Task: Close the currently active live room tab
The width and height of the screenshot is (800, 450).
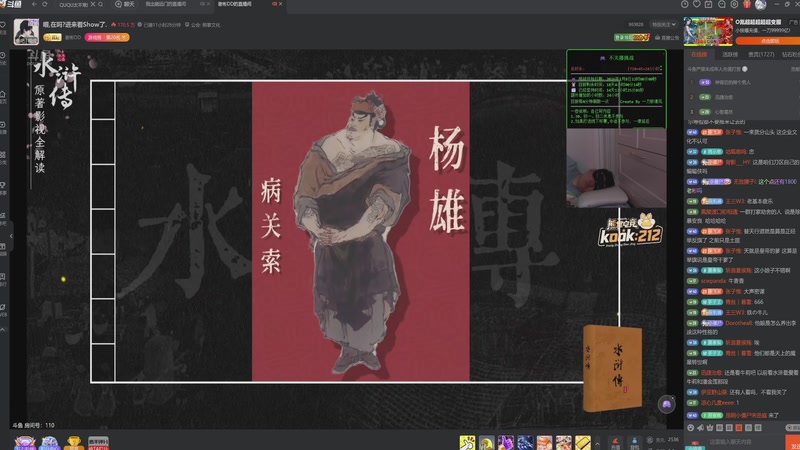Action: [281, 4]
